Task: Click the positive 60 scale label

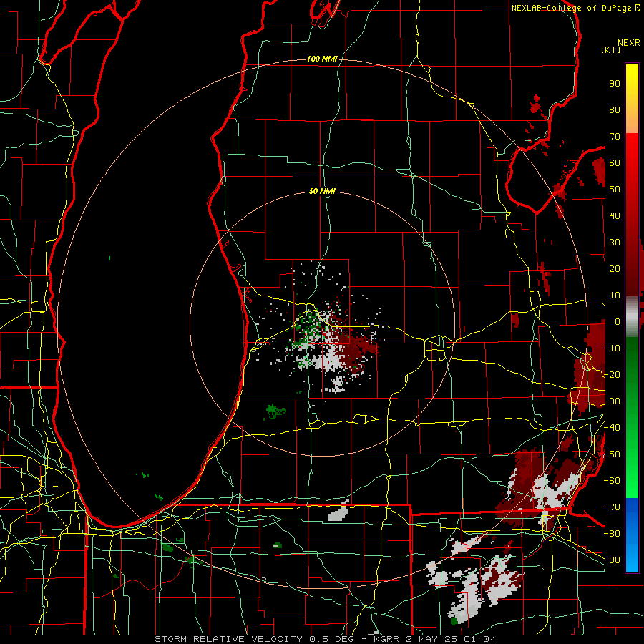Action: (615, 162)
